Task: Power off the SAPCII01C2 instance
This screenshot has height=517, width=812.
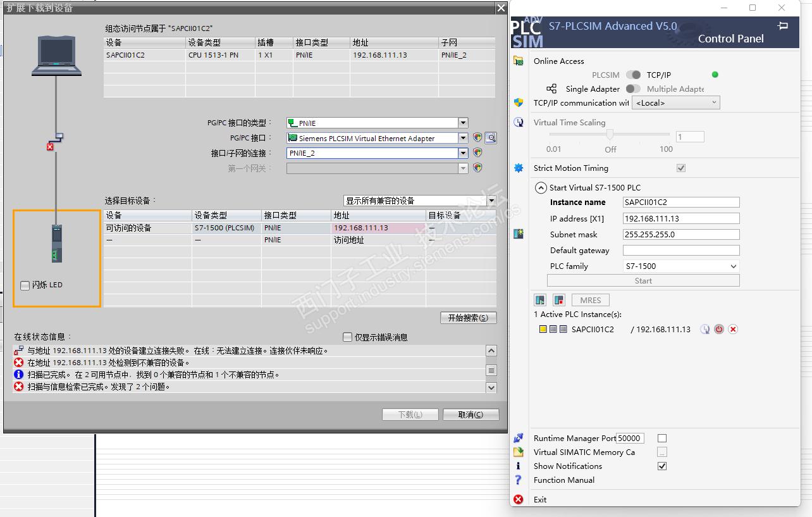Action: (719, 329)
